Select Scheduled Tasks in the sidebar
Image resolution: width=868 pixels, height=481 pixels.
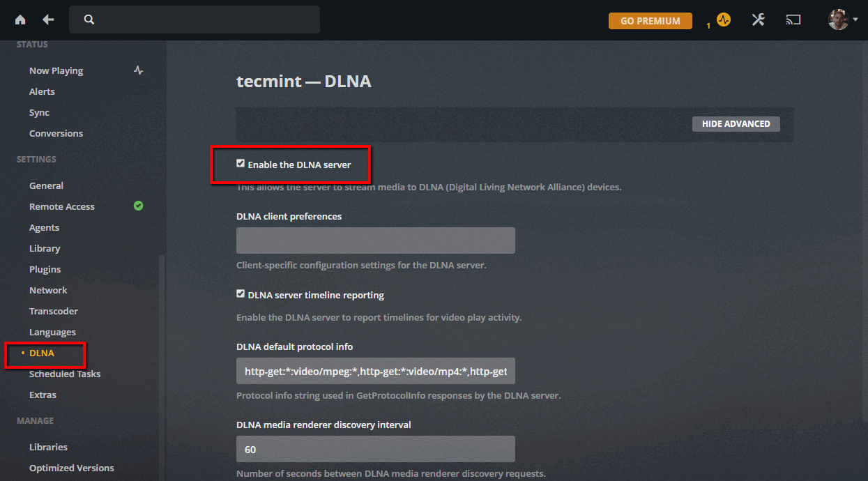[65, 374]
